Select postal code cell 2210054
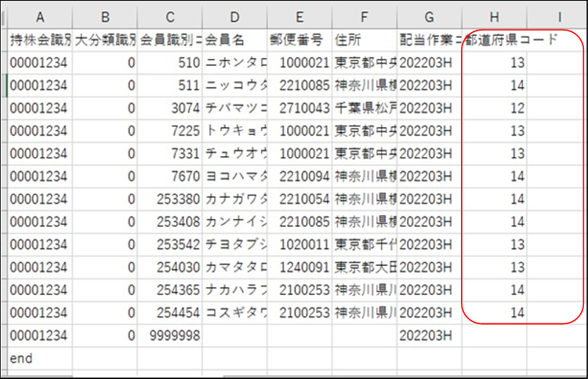 (x=299, y=199)
